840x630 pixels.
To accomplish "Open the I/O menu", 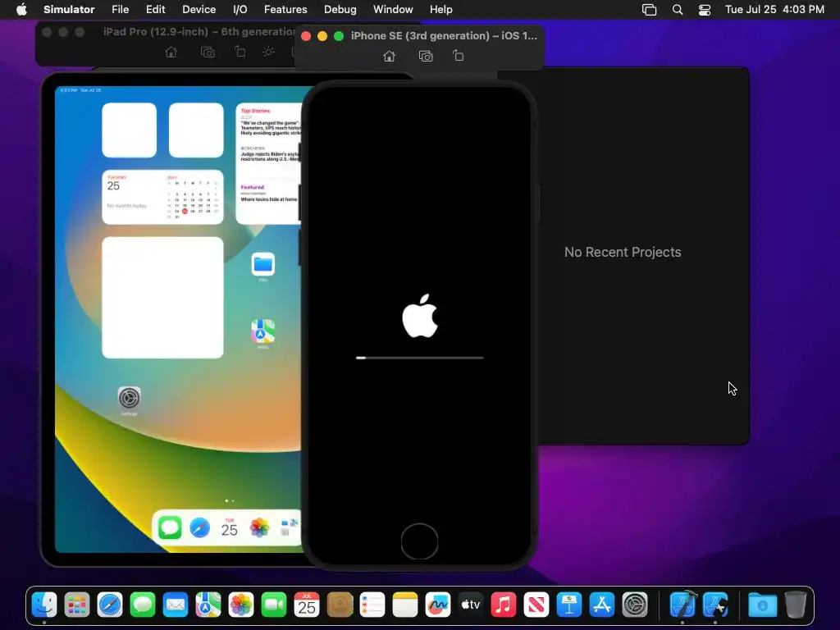I will click(240, 9).
